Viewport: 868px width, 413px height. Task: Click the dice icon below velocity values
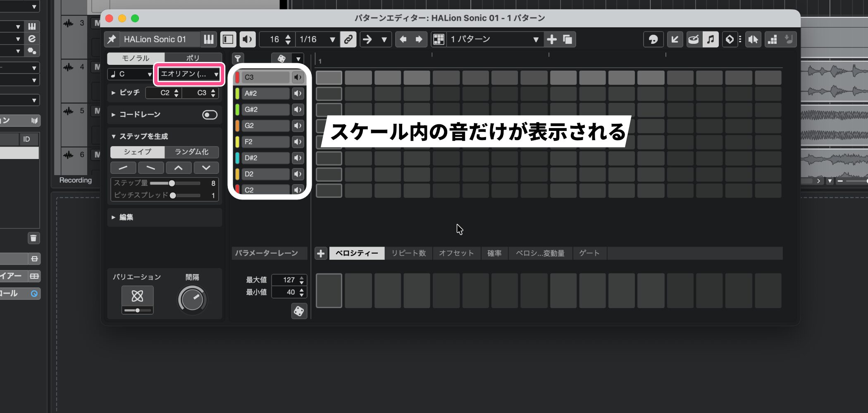point(299,311)
